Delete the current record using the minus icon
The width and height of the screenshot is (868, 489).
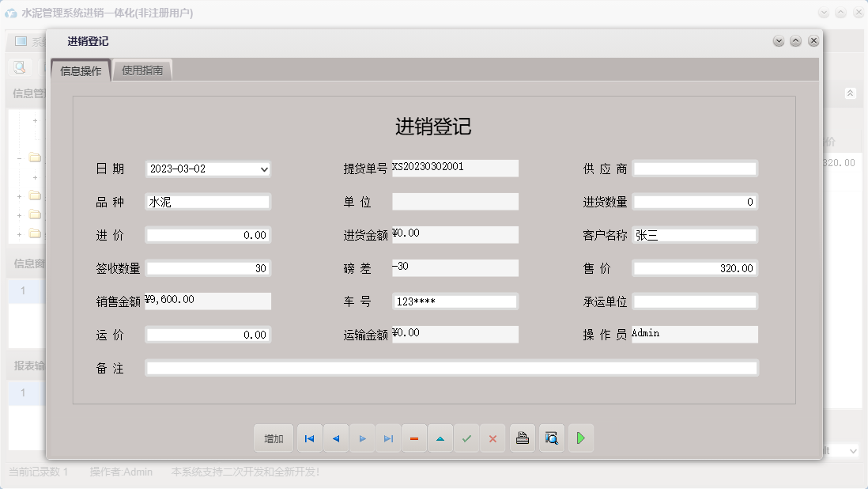414,438
